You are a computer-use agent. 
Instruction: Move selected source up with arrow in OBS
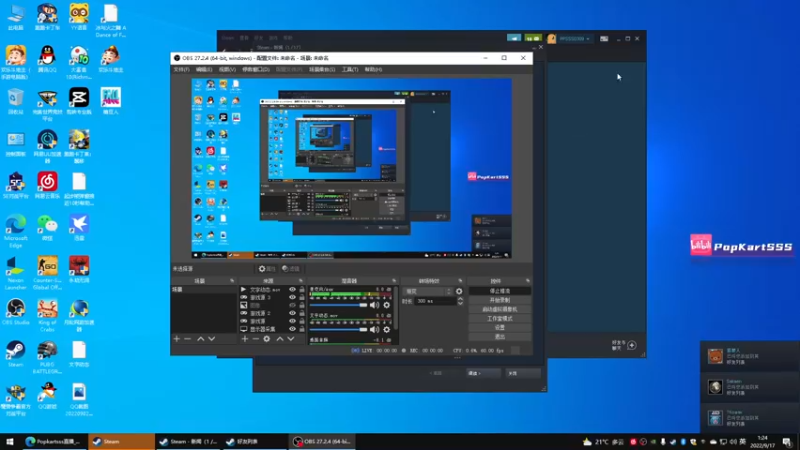[x=280, y=339]
